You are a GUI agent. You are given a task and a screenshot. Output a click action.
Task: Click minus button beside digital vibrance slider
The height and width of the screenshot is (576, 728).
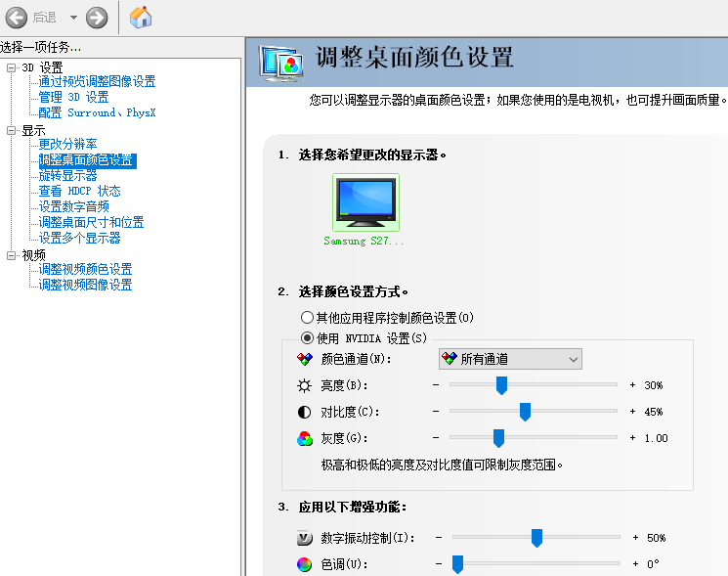[x=439, y=538]
